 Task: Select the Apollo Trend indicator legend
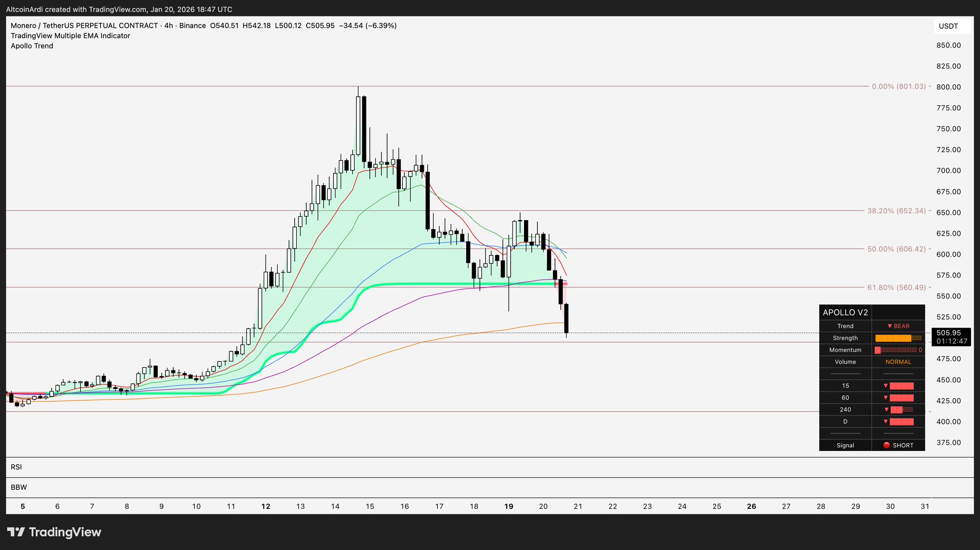tap(32, 46)
